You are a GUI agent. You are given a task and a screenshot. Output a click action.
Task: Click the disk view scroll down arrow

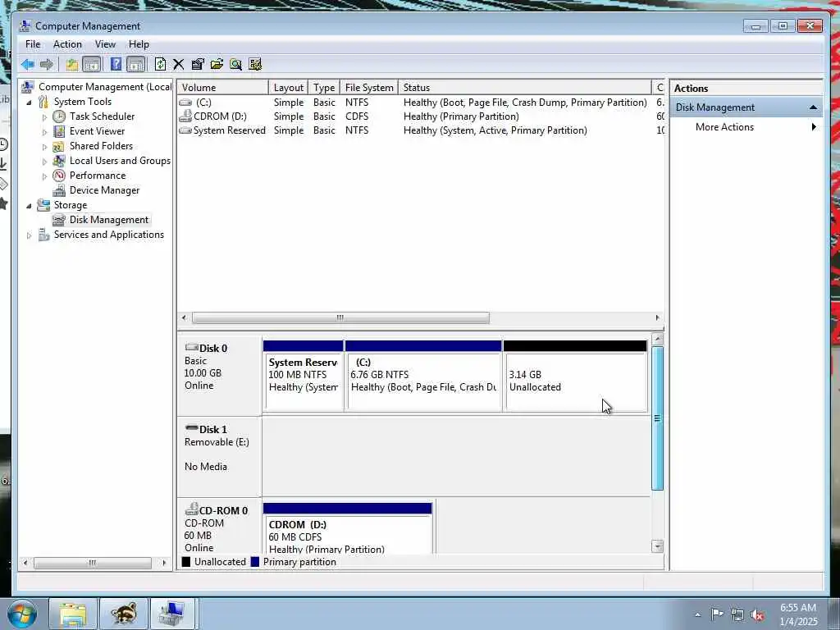(x=657, y=546)
